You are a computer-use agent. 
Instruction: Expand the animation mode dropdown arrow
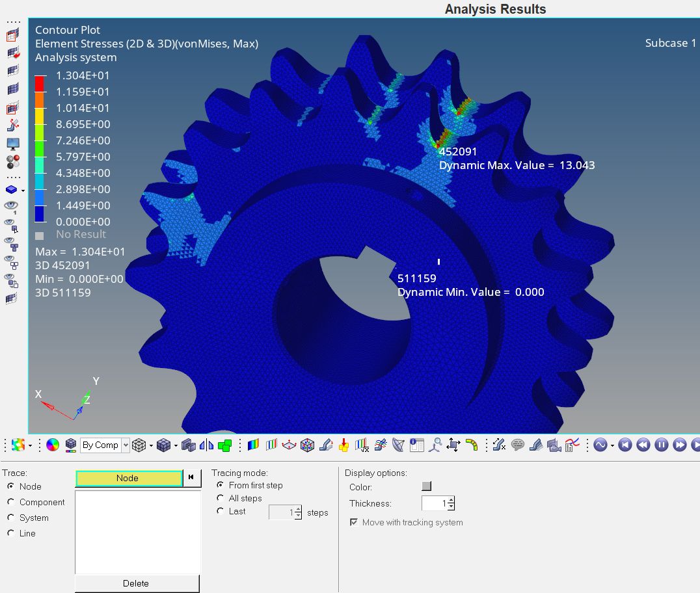[612, 445]
